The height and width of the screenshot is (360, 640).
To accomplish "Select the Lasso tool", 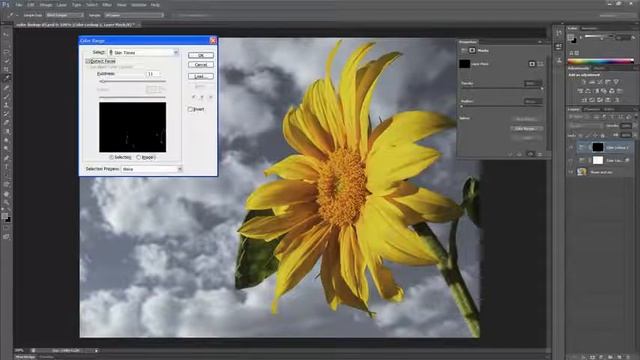I will point(6,52).
